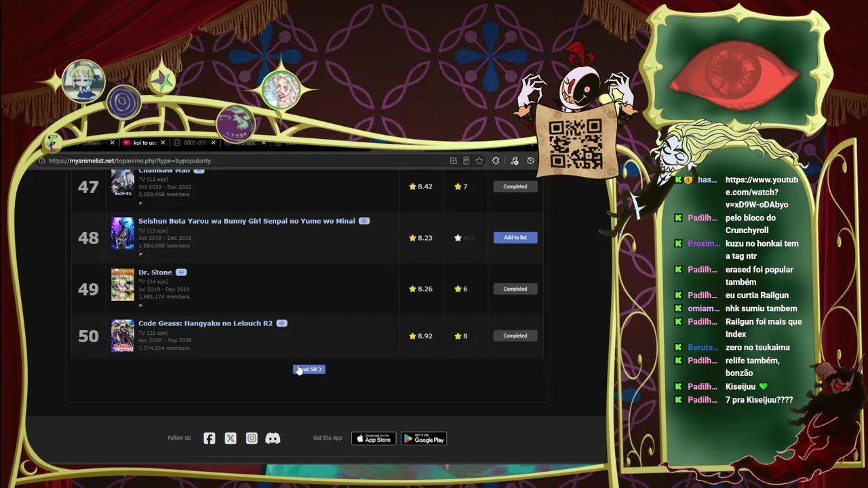The width and height of the screenshot is (868, 488).
Task: Open the Code Geass R2 cover thumbnail
Action: click(123, 335)
